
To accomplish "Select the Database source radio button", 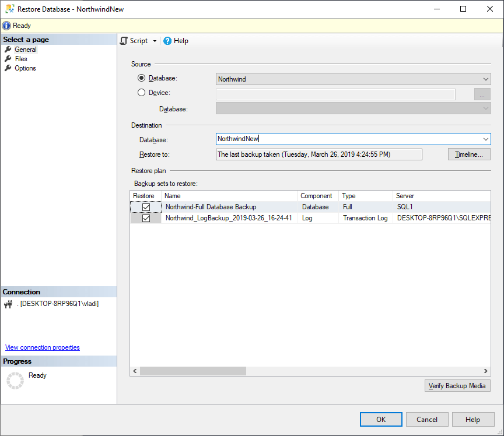I will [141, 78].
